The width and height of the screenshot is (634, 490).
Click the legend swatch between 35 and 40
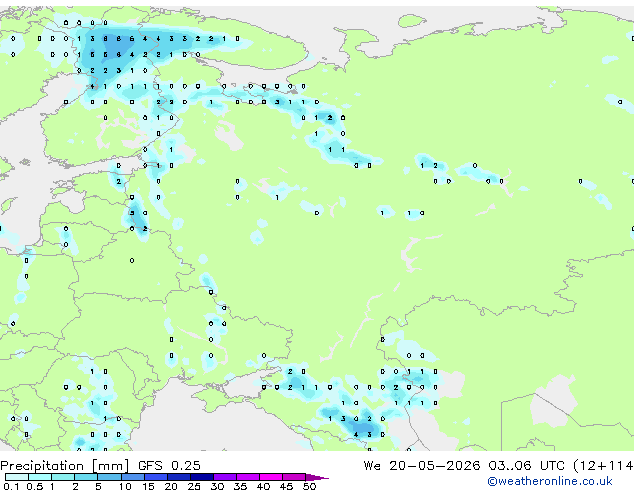(248, 477)
